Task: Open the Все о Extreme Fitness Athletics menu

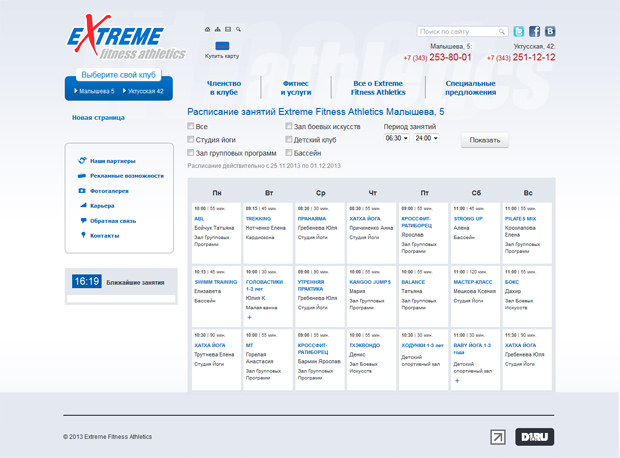Action: click(378, 88)
